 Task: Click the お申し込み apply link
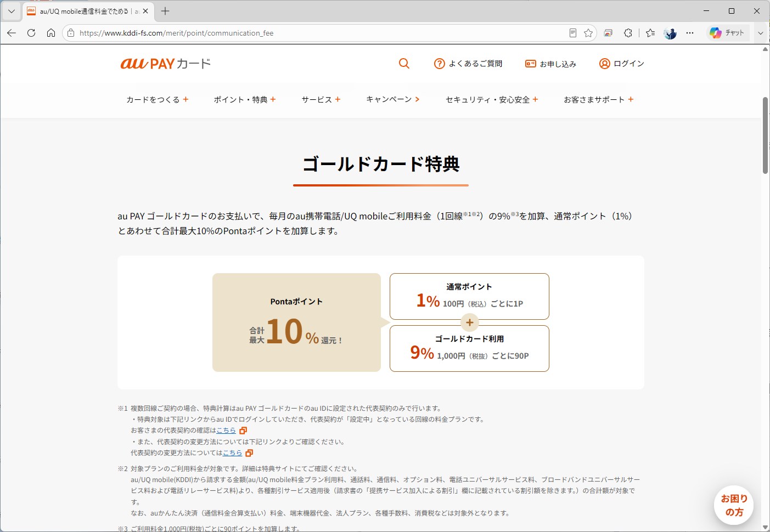550,64
